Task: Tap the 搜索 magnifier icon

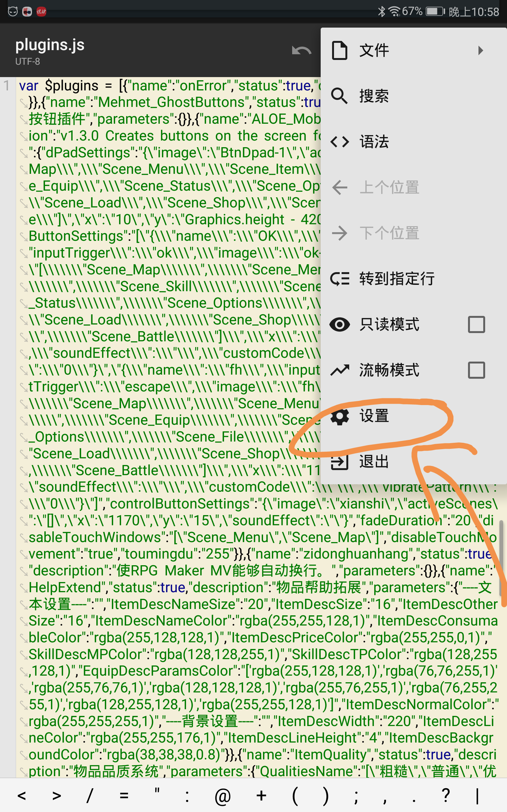Action: click(339, 96)
